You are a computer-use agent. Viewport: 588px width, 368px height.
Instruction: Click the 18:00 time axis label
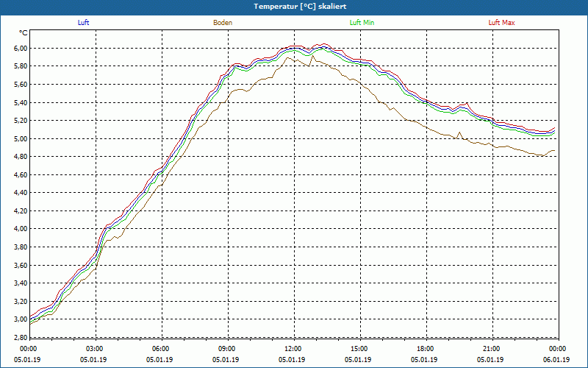426,349
